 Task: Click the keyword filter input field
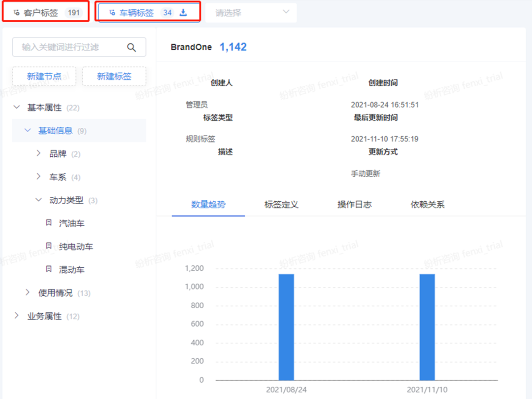click(x=74, y=47)
